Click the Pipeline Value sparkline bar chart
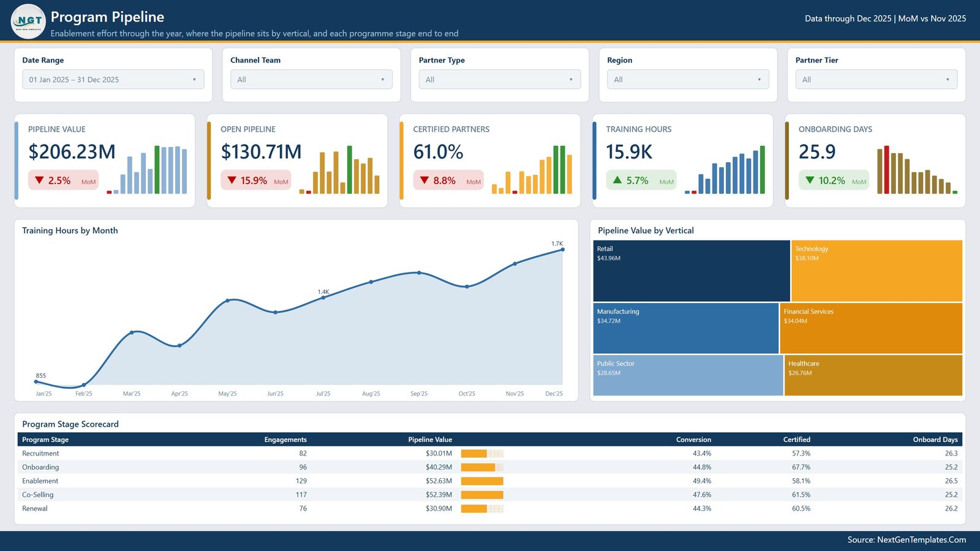This screenshot has height=551, width=980. (x=147, y=170)
